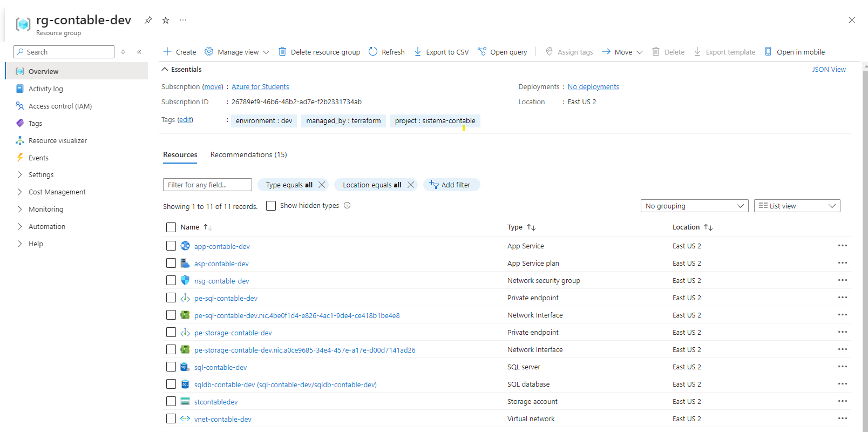Open the List view dropdown

click(x=797, y=206)
